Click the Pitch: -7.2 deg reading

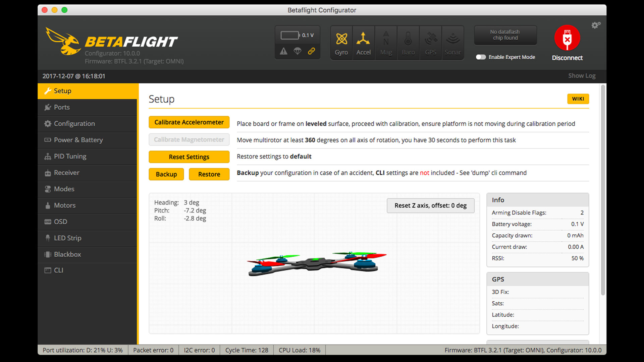(x=180, y=210)
